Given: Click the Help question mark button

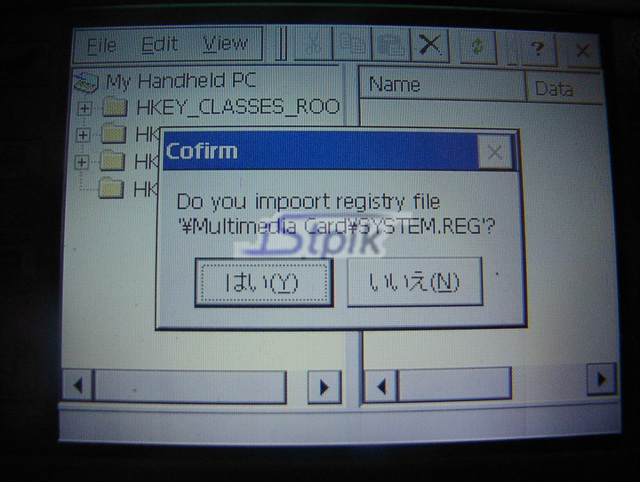Looking at the screenshot, I should (538, 48).
